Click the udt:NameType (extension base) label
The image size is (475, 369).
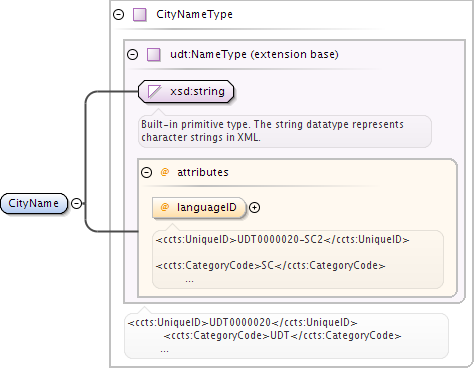(254, 54)
